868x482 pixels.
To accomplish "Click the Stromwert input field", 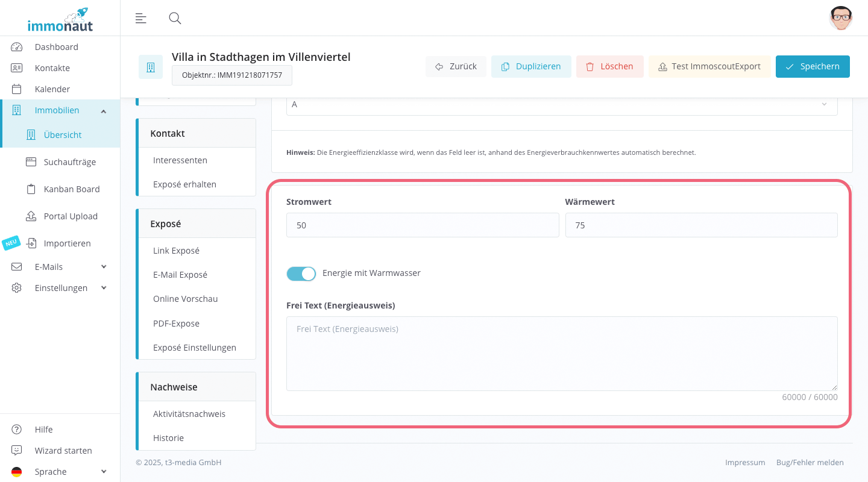I will pyautogui.click(x=423, y=225).
